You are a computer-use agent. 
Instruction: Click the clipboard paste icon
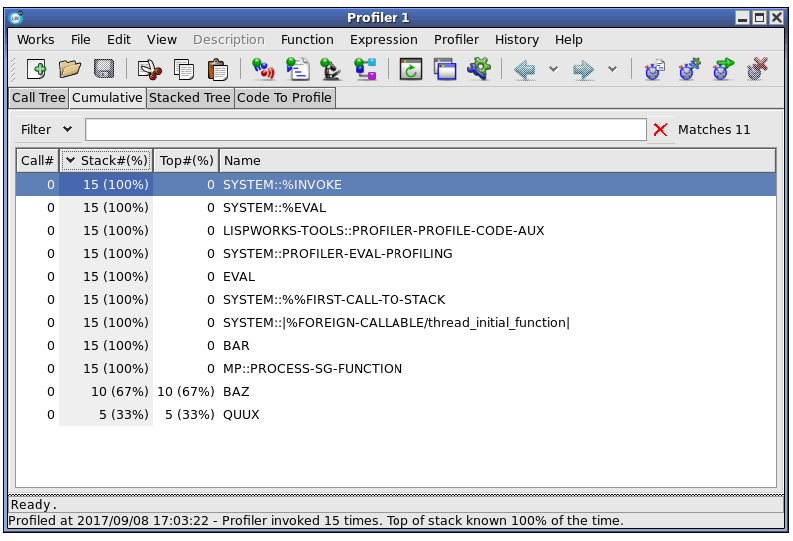217,69
